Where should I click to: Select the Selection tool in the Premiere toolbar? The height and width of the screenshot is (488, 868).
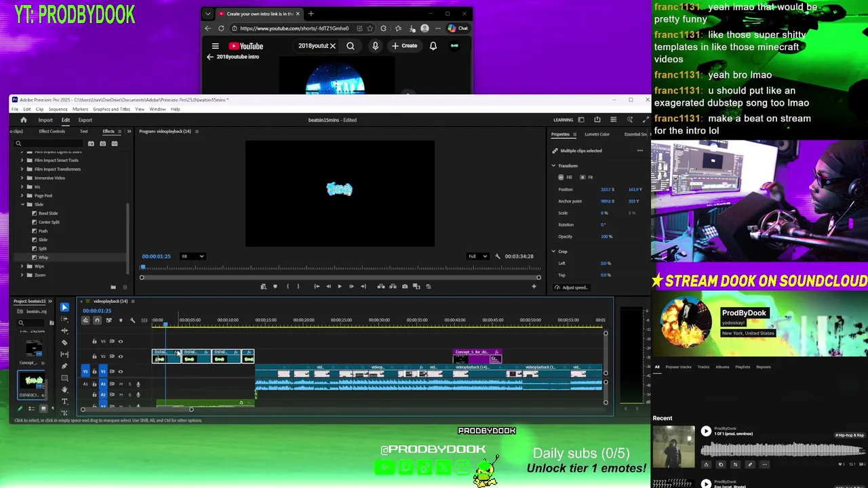coord(64,307)
